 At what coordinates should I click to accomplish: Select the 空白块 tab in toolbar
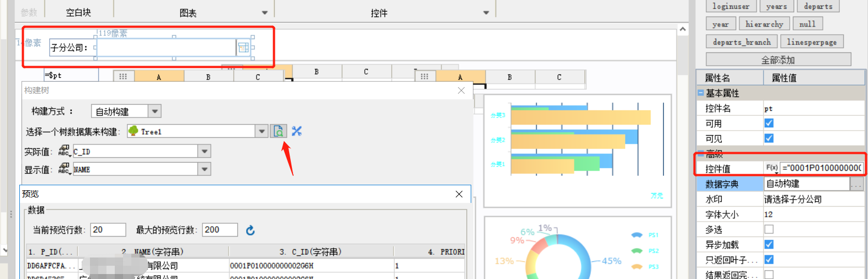[78, 13]
